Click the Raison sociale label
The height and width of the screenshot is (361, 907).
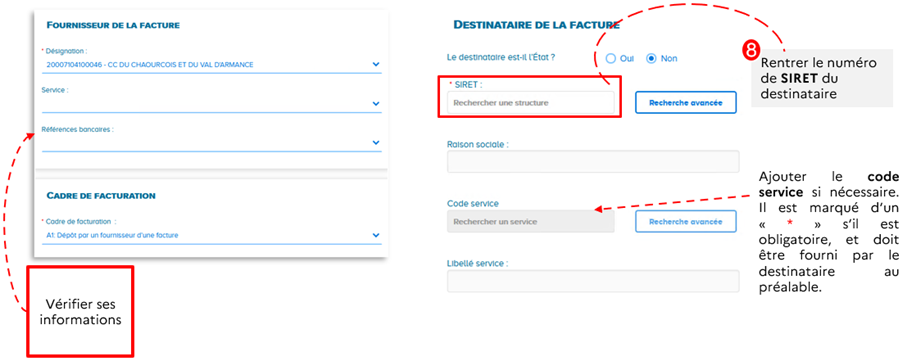click(477, 144)
